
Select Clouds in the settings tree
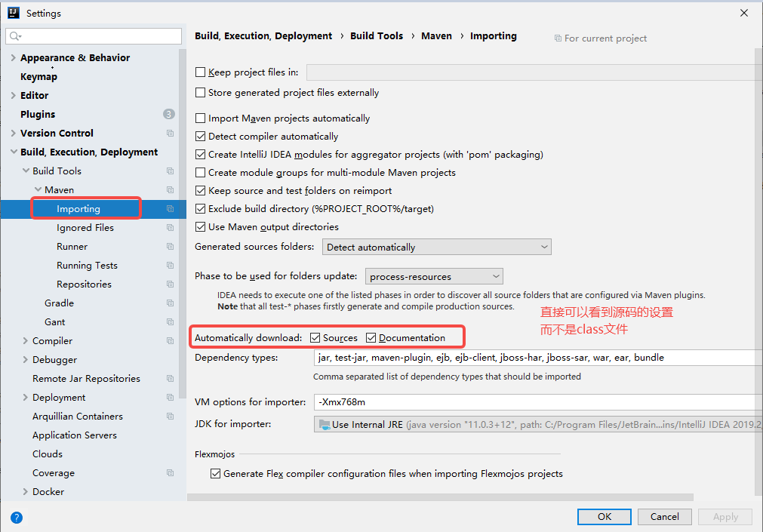(x=48, y=454)
